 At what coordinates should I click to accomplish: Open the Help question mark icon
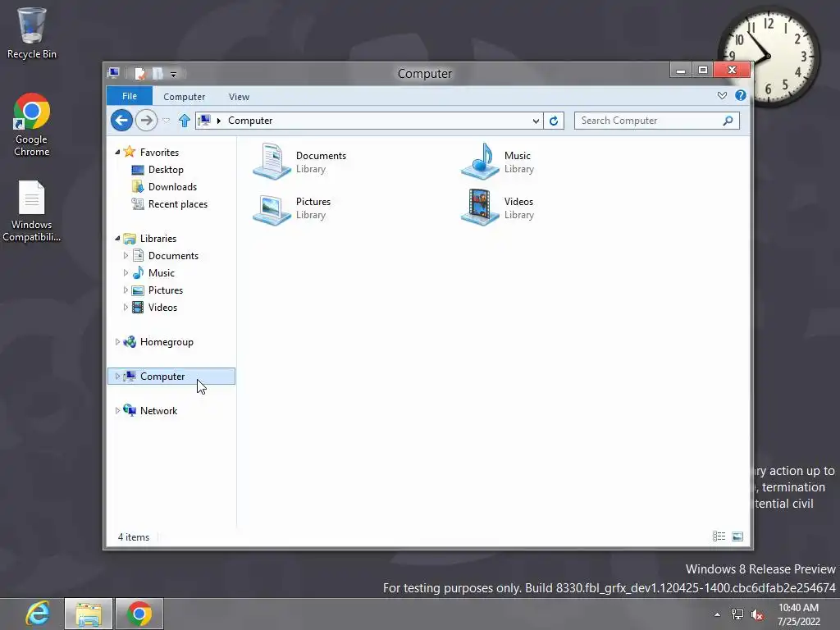(741, 95)
